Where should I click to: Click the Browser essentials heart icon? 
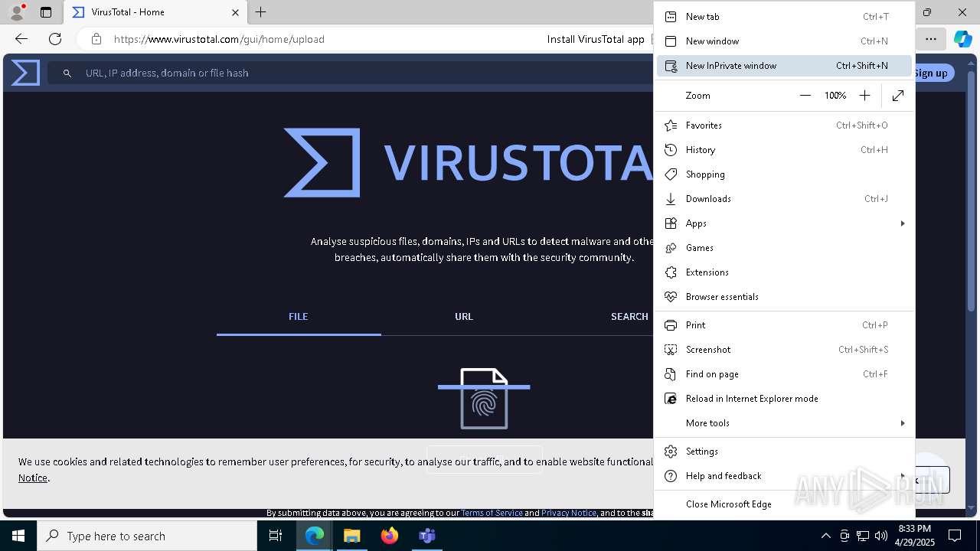(x=671, y=297)
